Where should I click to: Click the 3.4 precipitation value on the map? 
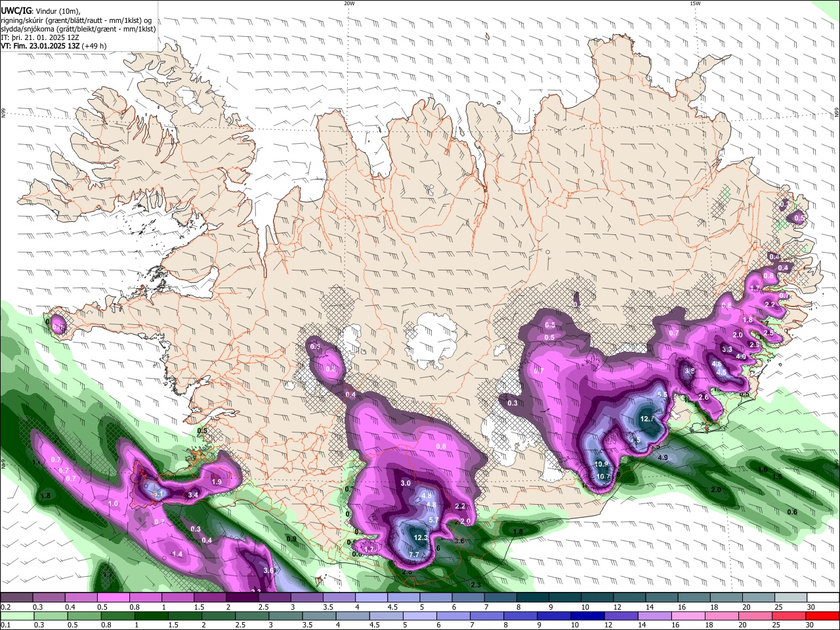(193, 495)
